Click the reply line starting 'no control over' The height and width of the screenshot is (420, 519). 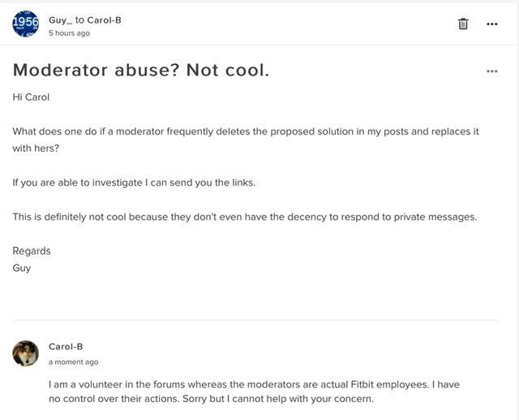[211, 398]
